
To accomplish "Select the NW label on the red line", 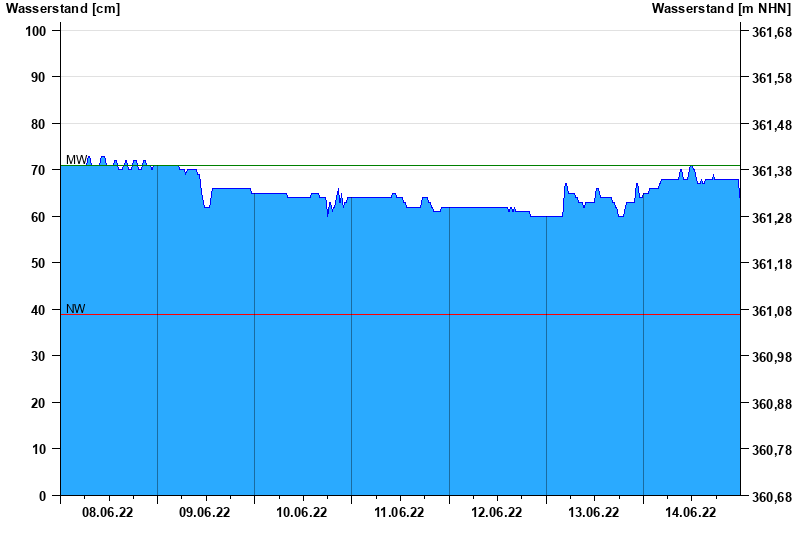I will coord(76,309).
